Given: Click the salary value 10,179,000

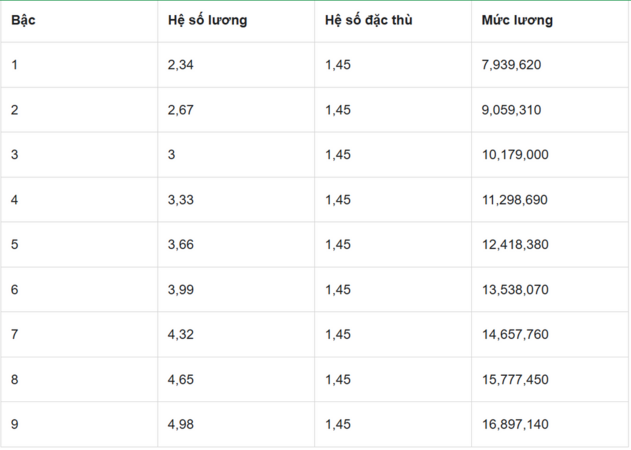Looking at the screenshot, I should [x=515, y=155].
